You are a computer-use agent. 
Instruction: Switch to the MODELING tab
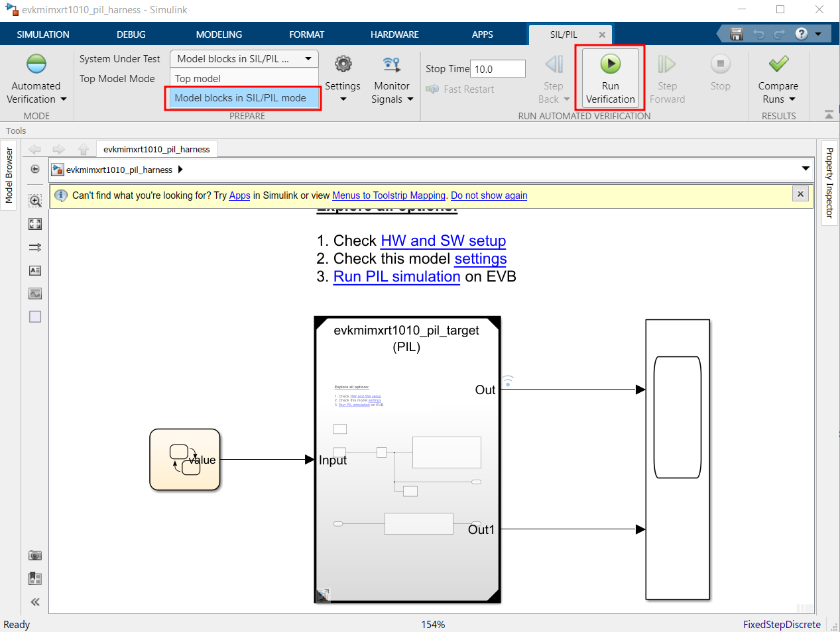tap(219, 34)
